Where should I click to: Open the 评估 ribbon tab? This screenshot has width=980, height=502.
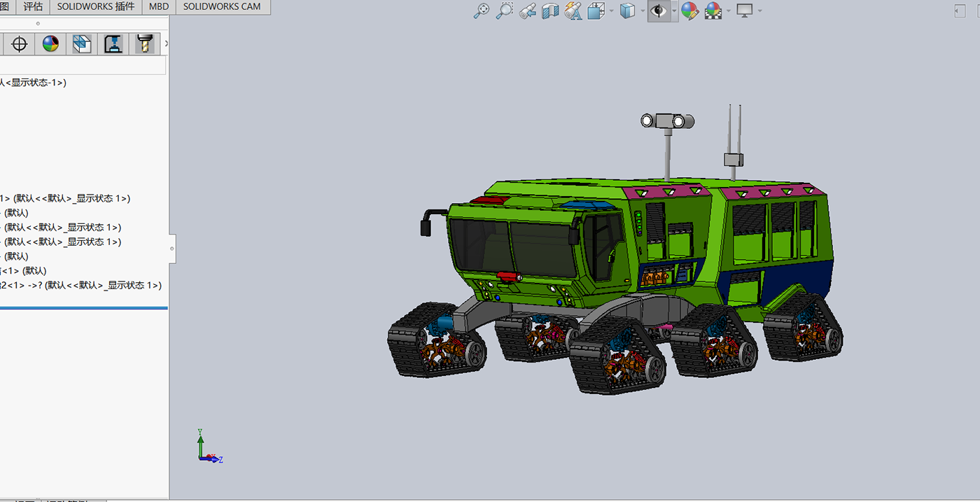pyautogui.click(x=33, y=7)
